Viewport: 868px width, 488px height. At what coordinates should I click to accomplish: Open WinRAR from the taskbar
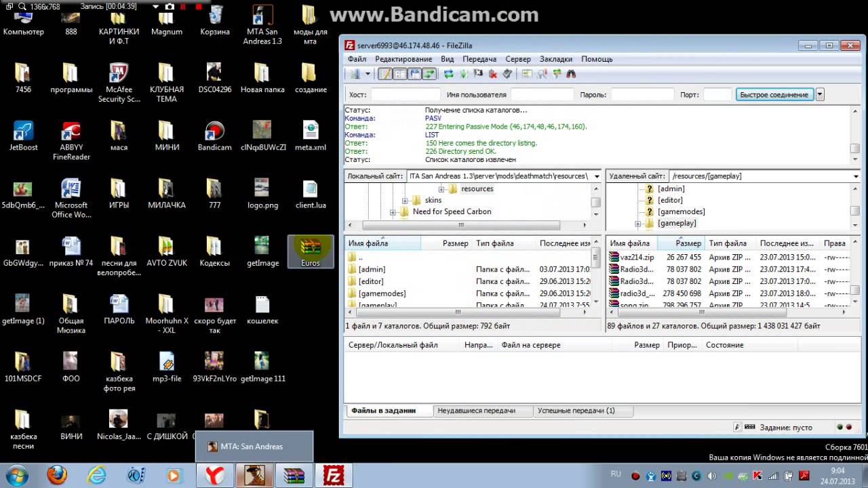293,475
